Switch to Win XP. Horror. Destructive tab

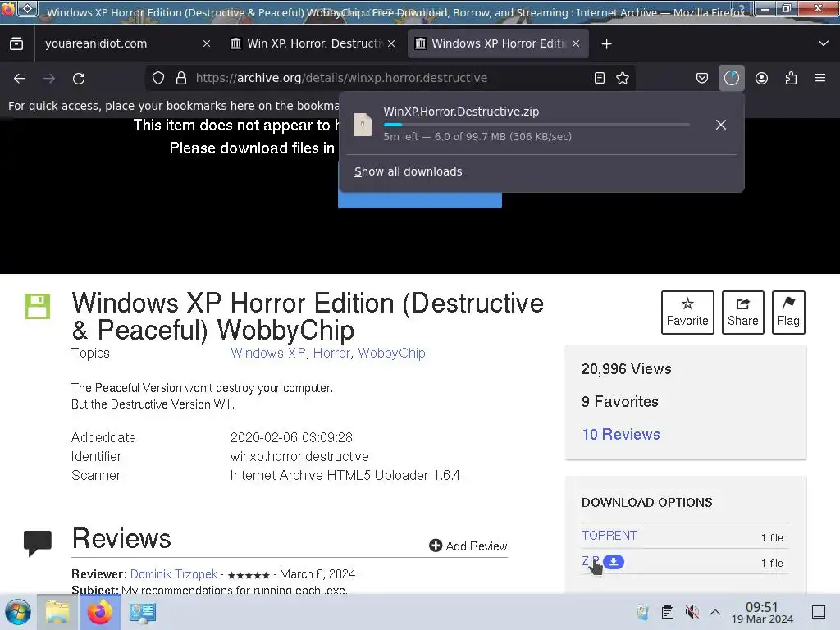tap(313, 43)
